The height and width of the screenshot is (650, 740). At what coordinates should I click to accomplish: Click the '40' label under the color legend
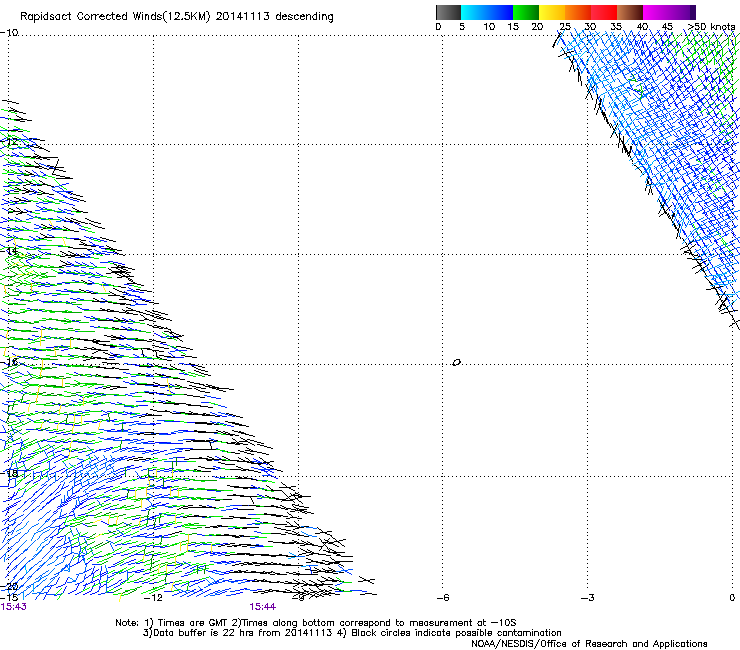642,26
